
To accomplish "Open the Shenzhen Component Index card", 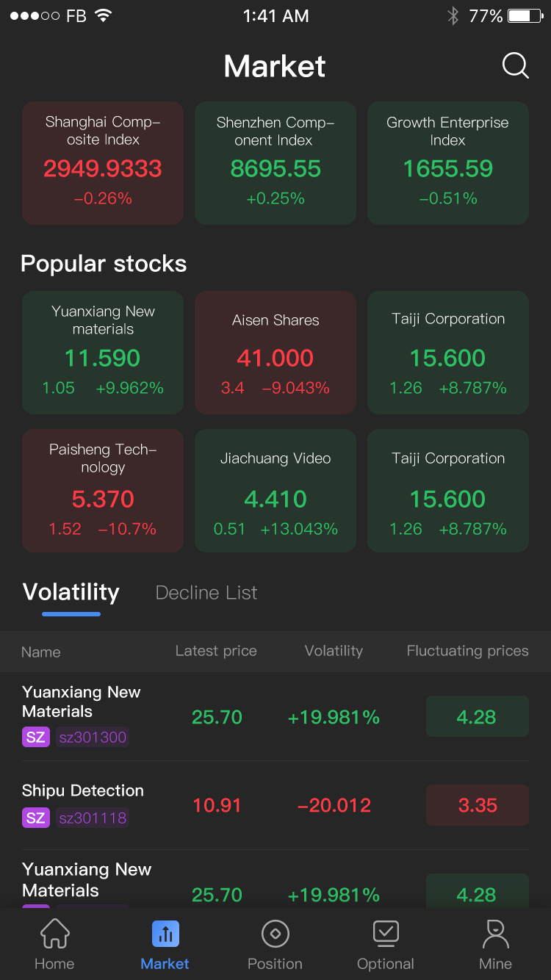I will (x=275, y=162).
